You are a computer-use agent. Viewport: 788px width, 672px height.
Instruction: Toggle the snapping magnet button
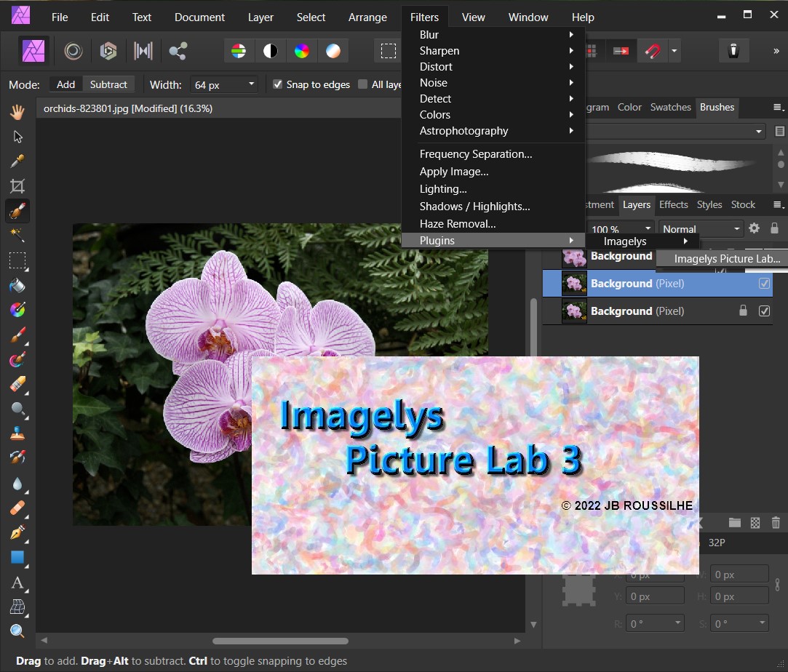pyautogui.click(x=653, y=51)
